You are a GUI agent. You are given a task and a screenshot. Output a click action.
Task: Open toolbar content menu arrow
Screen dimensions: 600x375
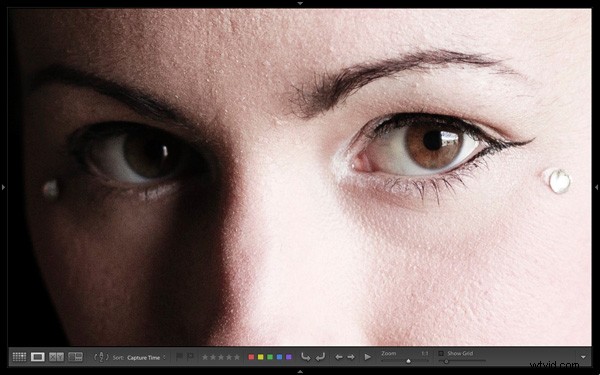pos(583,357)
